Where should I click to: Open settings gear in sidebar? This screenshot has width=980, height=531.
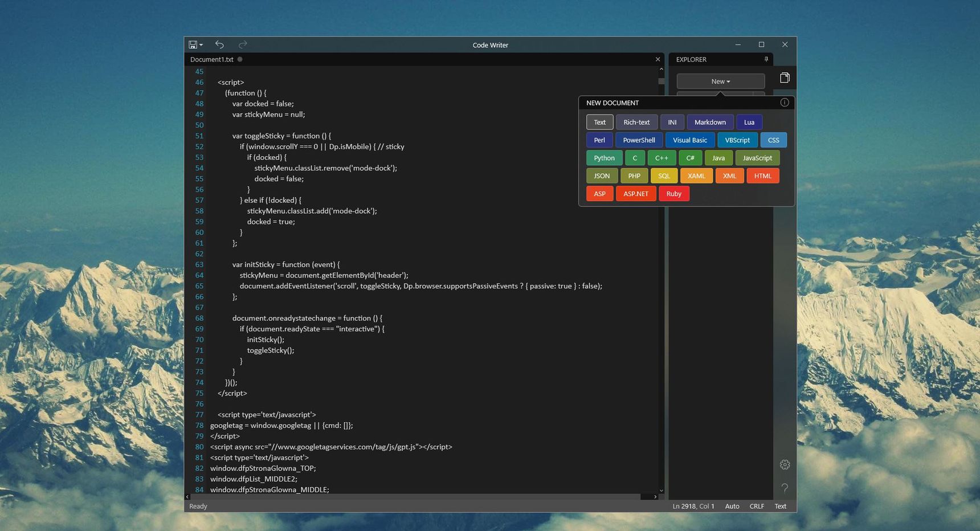tap(785, 465)
